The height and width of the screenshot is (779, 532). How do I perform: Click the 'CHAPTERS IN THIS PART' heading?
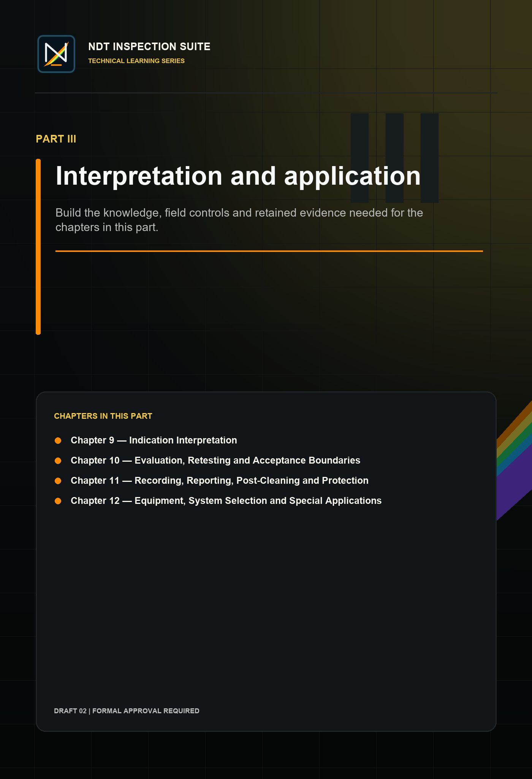[x=103, y=416]
